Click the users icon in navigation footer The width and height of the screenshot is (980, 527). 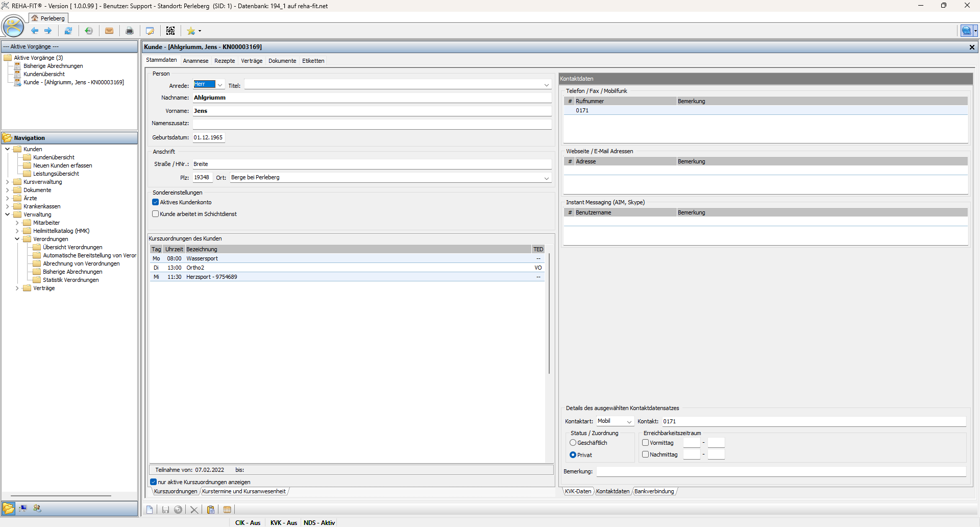[x=37, y=509]
